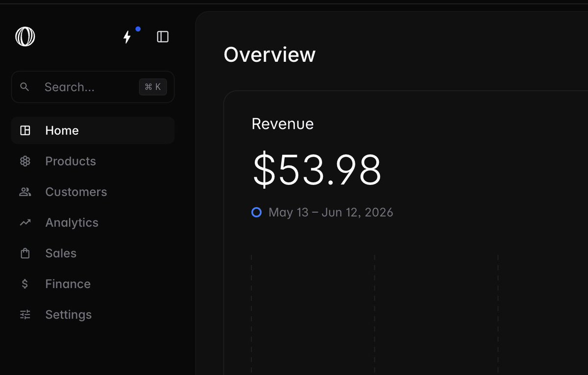Open the lightning bolt notifications icon
This screenshot has height=375, width=588.
[127, 37]
